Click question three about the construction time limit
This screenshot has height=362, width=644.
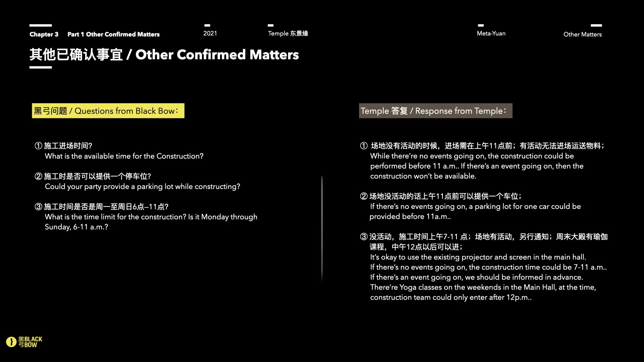point(151,217)
